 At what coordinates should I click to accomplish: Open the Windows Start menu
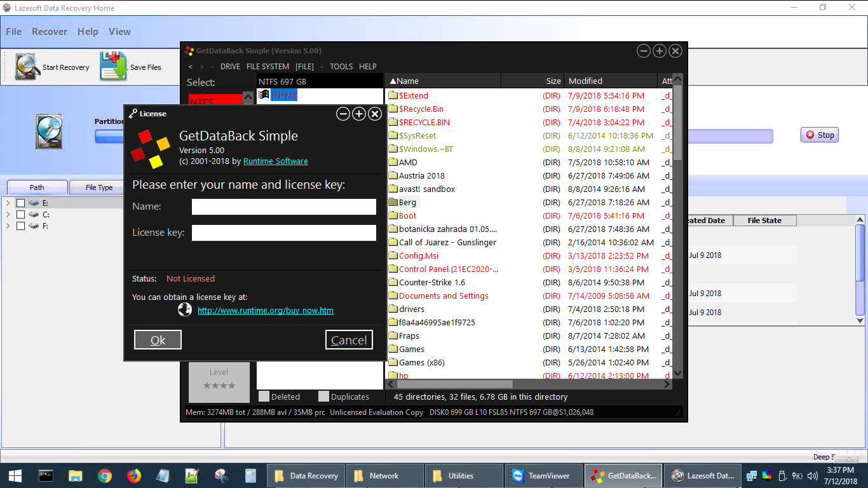tap(15, 475)
